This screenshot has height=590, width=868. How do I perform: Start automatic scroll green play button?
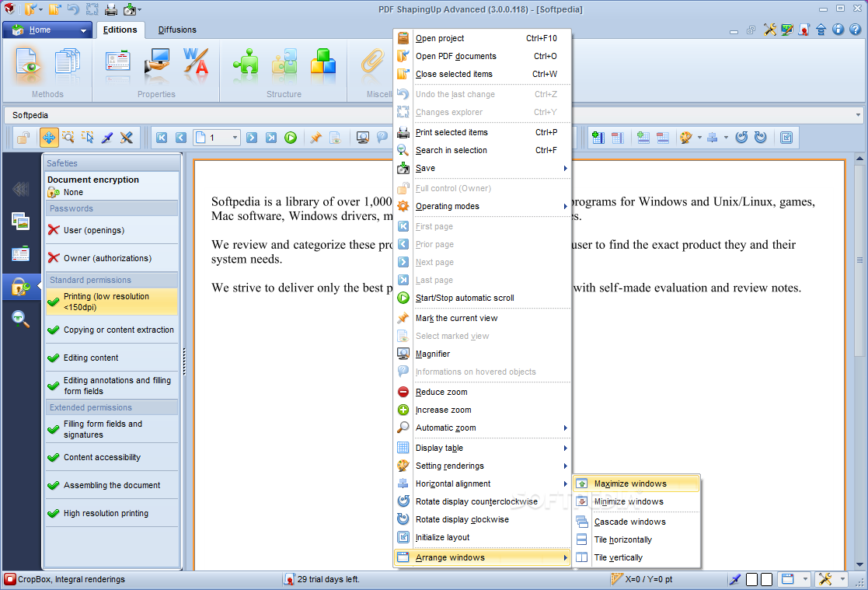pos(291,138)
